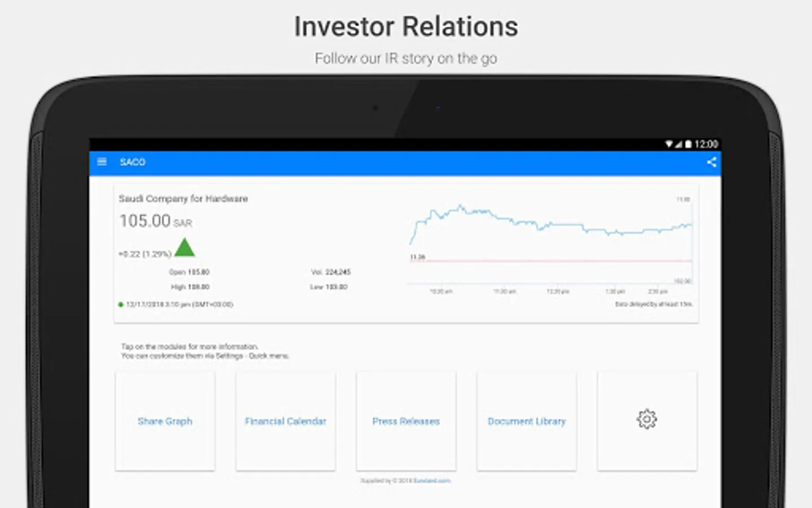The width and height of the screenshot is (812, 508).
Task: Open the Share Graph module
Action: tap(165, 421)
